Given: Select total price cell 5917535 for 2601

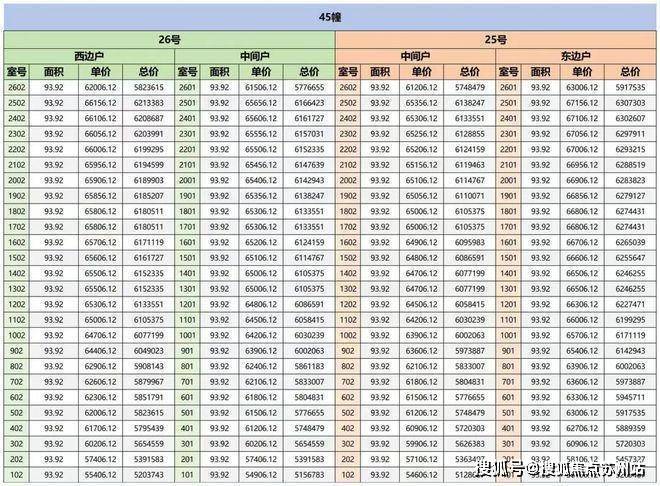Looking at the screenshot, I should (630, 88).
